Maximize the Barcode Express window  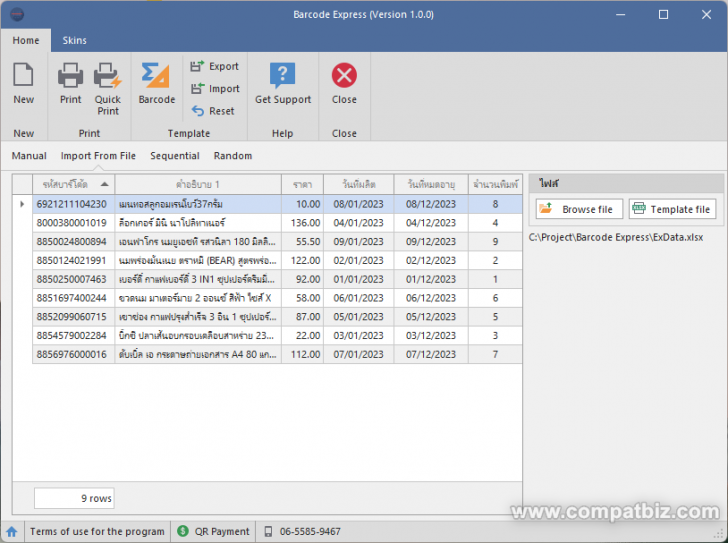click(663, 14)
